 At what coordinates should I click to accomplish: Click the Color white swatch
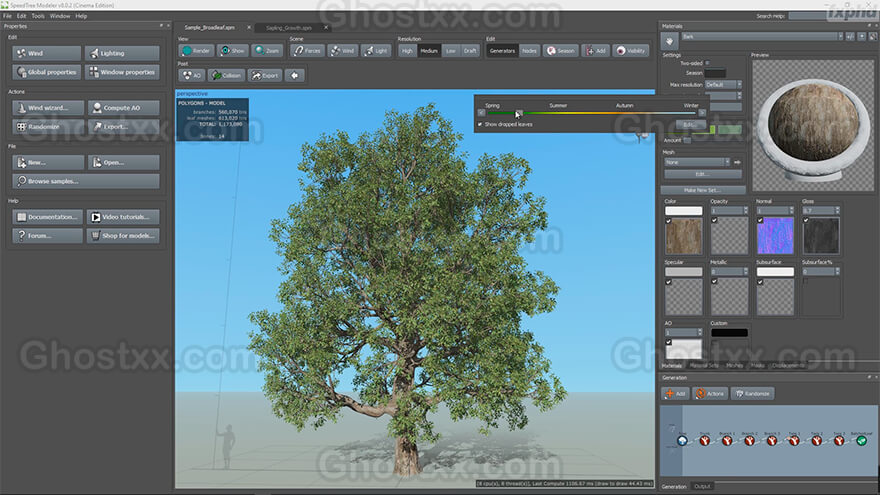pos(684,211)
